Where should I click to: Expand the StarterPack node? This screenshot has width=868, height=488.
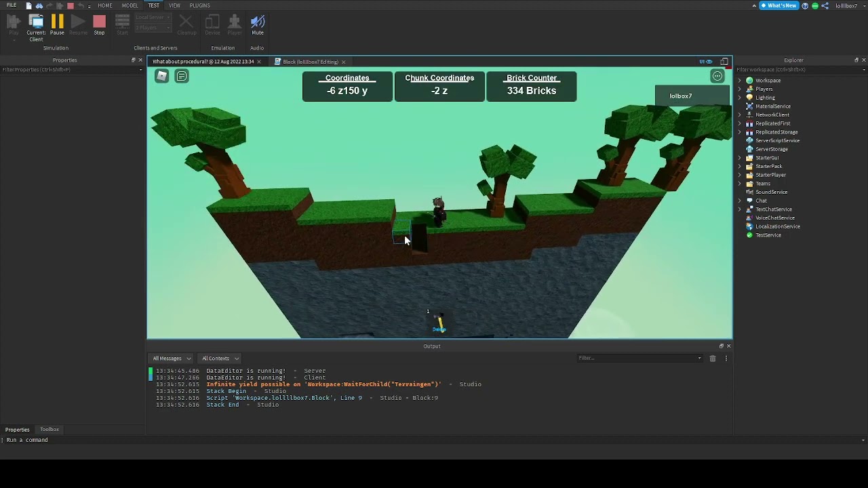pos(740,166)
